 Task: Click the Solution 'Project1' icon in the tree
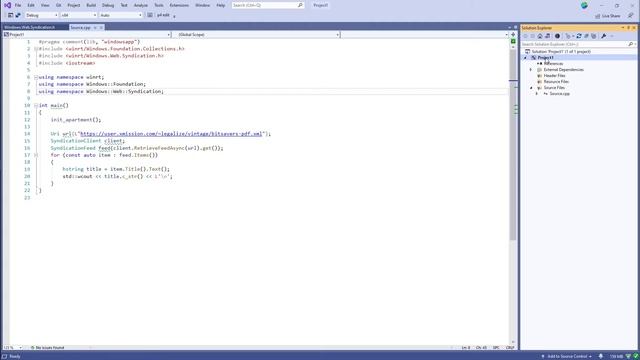pyautogui.click(x=527, y=52)
